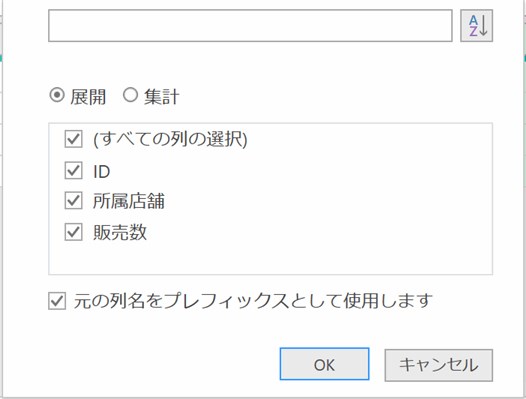Click the 展開 label text
Screen dimensions: 526x399
(88, 97)
